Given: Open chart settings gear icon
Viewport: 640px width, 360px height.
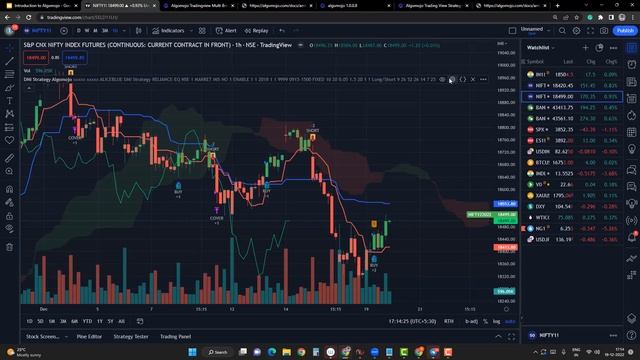Looking at the screenshot, I should [x=576, y=31].
